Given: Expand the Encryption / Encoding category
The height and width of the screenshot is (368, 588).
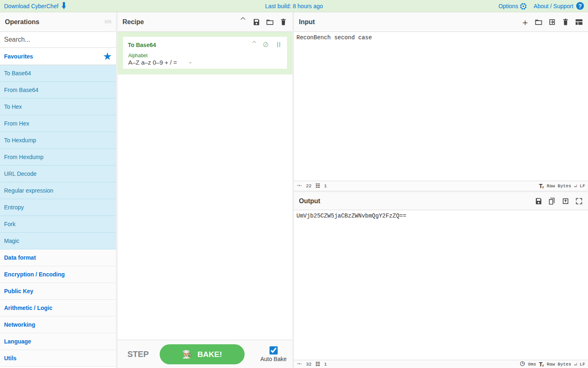Looking at the screenshot, I should pyautogui.click(x=58, y=274).
